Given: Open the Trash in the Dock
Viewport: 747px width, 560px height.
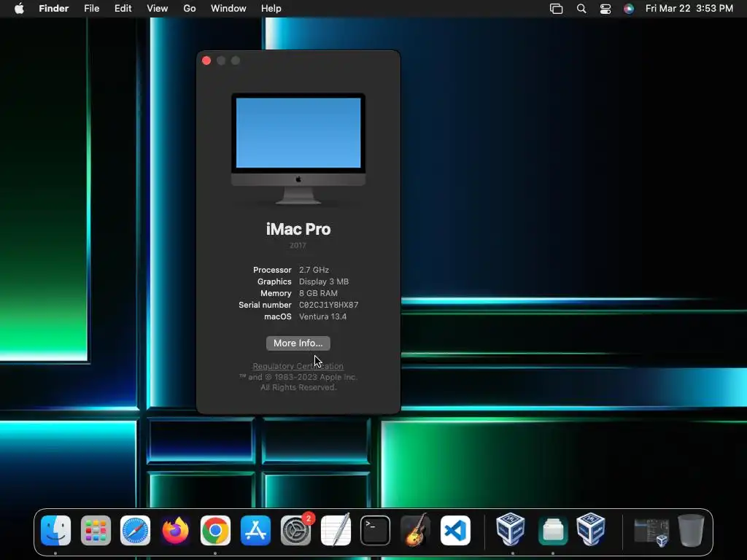Looking at the screenshot, I should pyautogui.click(x=691, y=530).
